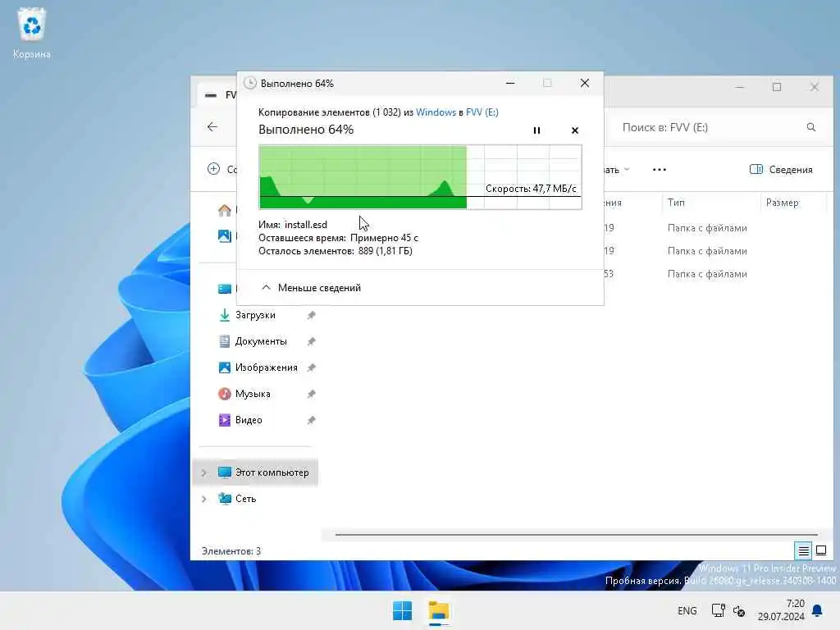
Task: Open the Recycle Bin 'Корзина' desktop icon
Action: pos(32,33)
